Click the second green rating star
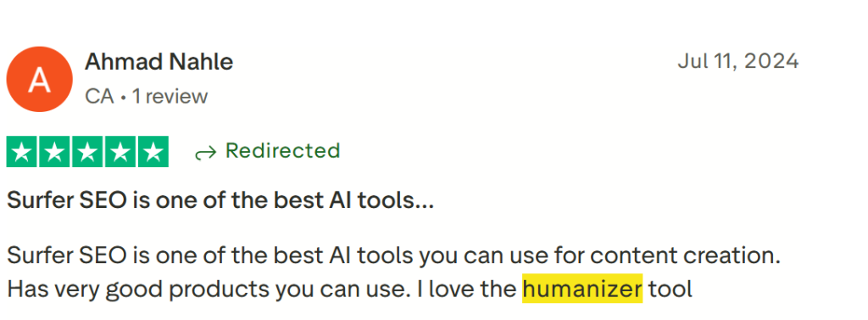Viewport: 868px width, 320px height. click(x=54, y=151)
